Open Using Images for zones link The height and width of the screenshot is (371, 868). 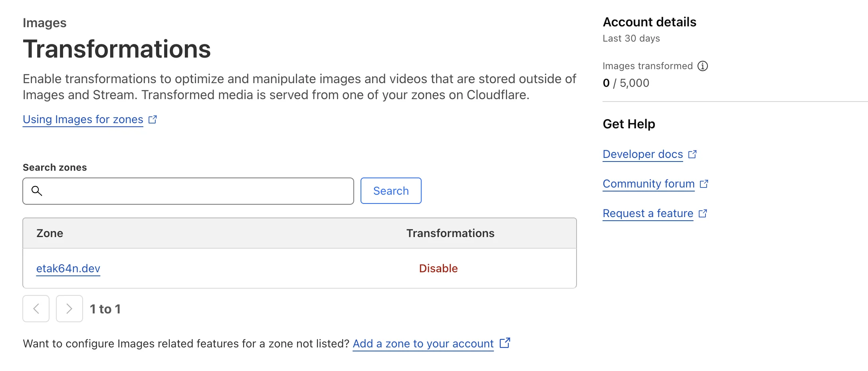[83, 120]
